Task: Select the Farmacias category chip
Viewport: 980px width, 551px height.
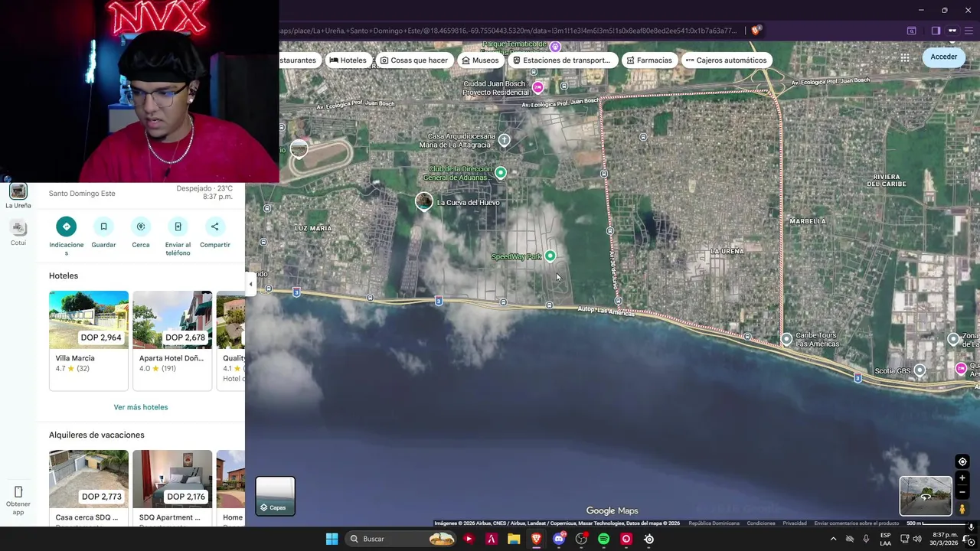Action: point(648,60)
